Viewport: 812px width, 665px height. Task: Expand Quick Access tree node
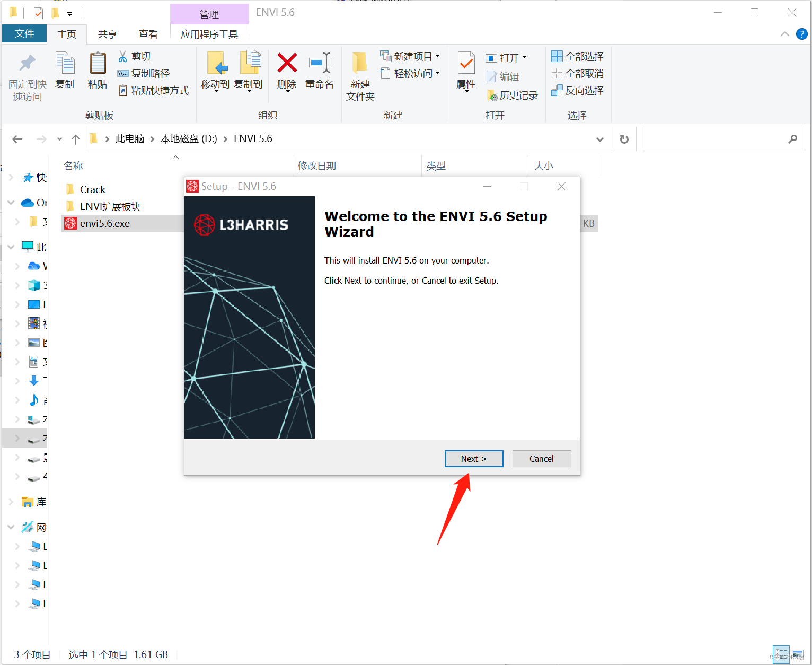pos(11,177)
